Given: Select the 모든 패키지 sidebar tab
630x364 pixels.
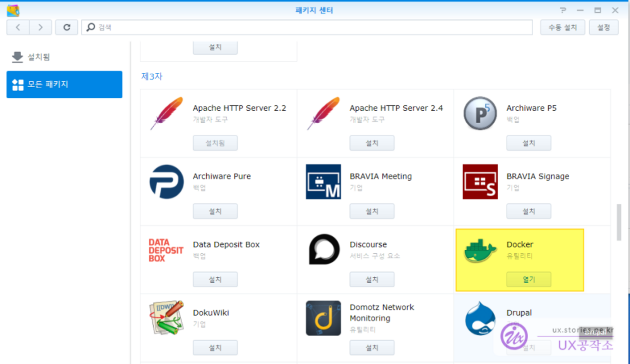Looking at the screenshot, I should (x=64, y=84).
